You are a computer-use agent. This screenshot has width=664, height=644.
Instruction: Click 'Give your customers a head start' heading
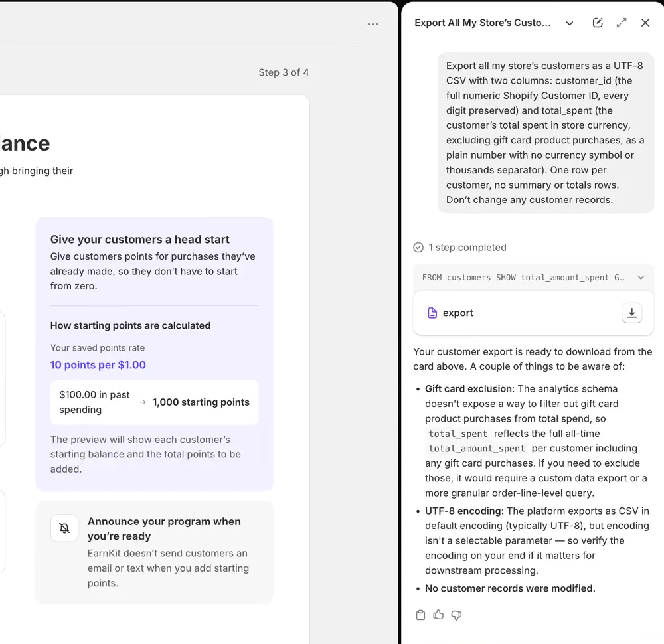(x=139, y=239)
